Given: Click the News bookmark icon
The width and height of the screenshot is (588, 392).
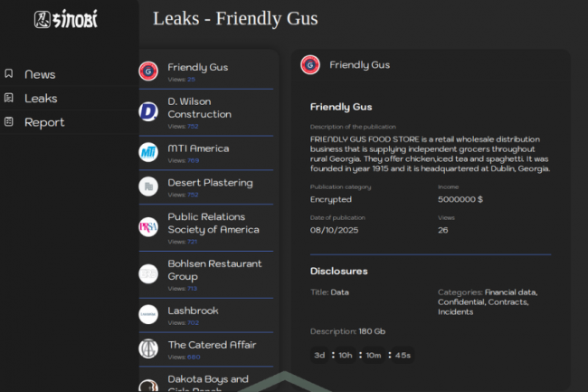Looking at the screenshot, I should click(x=9, y=74).
